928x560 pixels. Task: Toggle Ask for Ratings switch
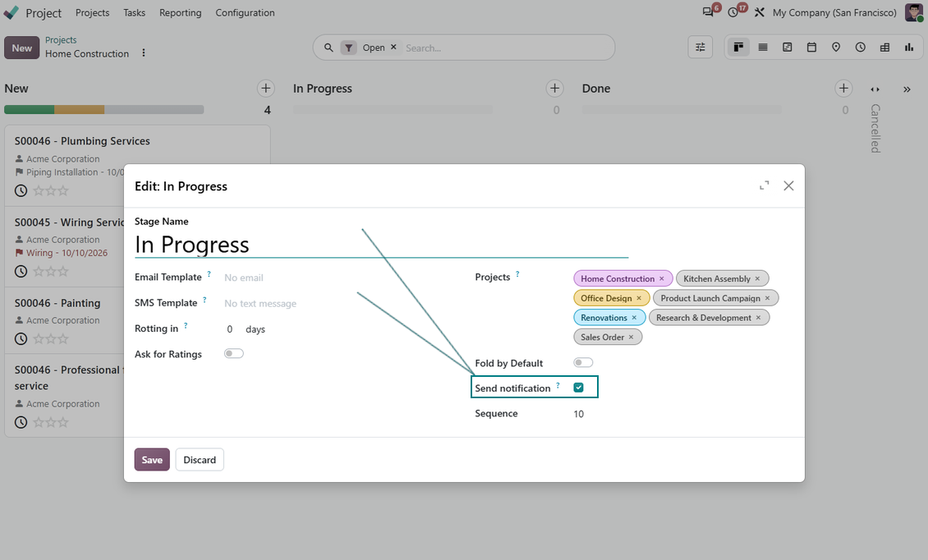click(x=234, y=353)
